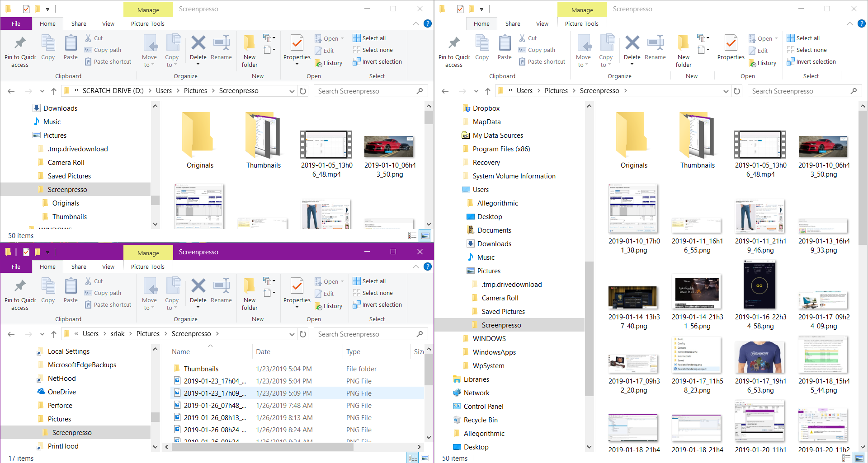
Task: Expand Open dropdown arrow in top-left window
Action: coord(342,38)
